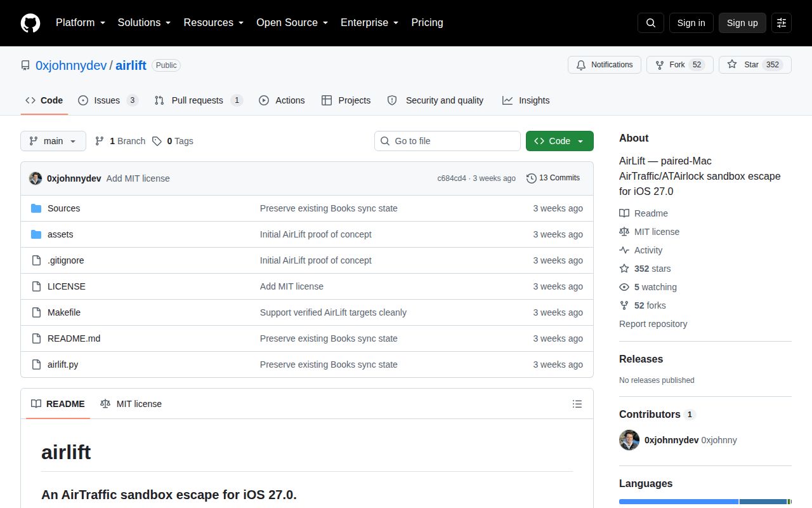The height and width of the screenshot is (508, 812).
Task: View 5 watching link
Action: (648, 287)
